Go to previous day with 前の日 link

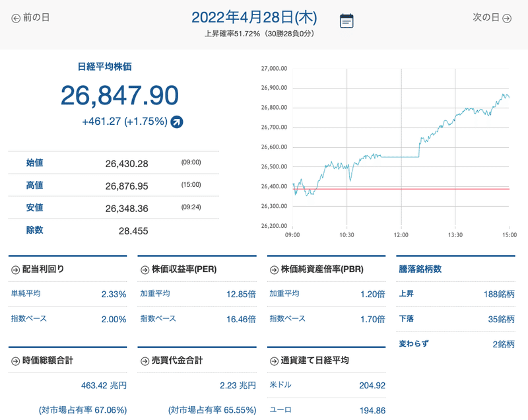tap(30, 18)
